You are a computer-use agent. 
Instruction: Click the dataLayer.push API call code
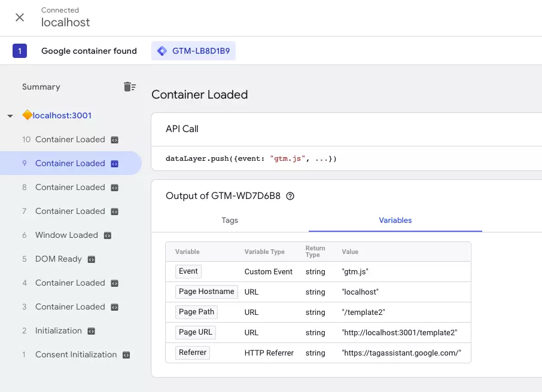pos(251,158)
